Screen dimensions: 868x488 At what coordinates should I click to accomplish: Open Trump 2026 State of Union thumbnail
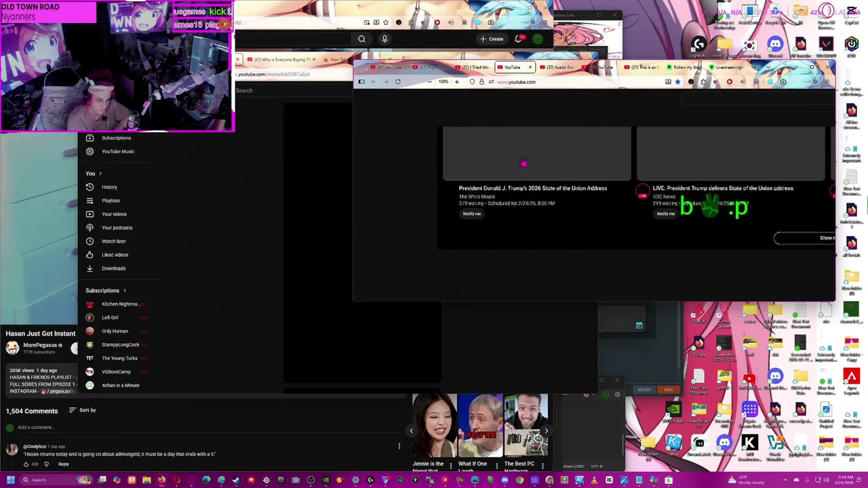coord(537,153)
